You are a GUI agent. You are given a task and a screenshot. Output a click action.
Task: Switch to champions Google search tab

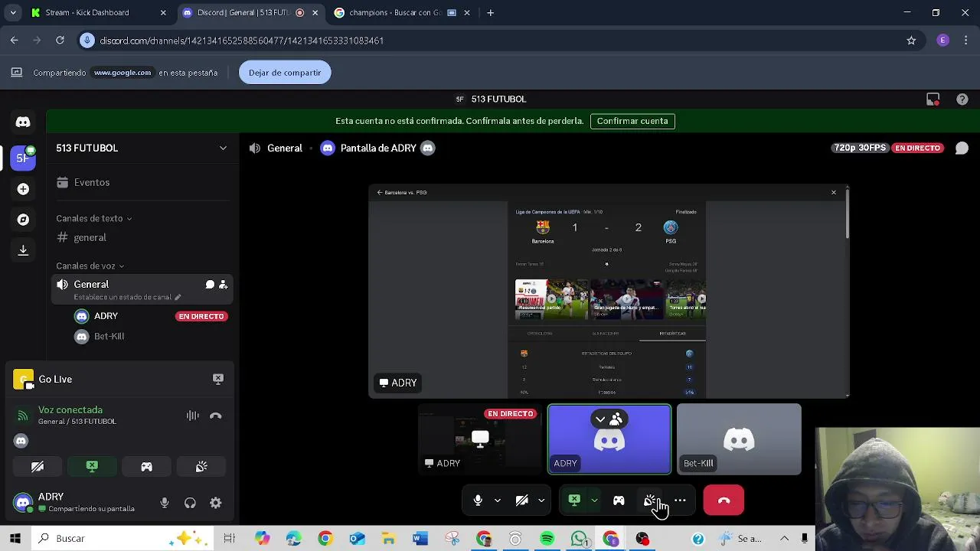[402, 13]
